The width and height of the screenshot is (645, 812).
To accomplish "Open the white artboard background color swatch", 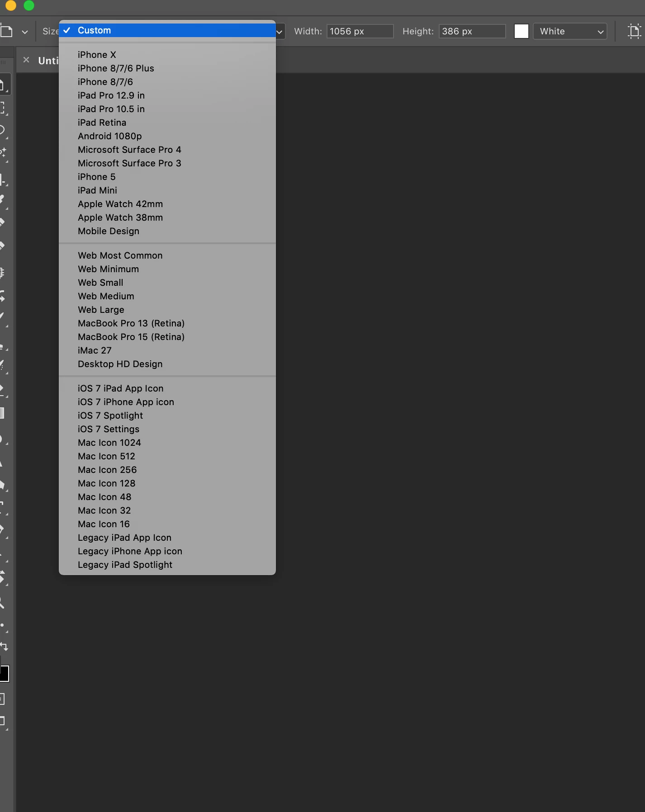I will (522, 31).
